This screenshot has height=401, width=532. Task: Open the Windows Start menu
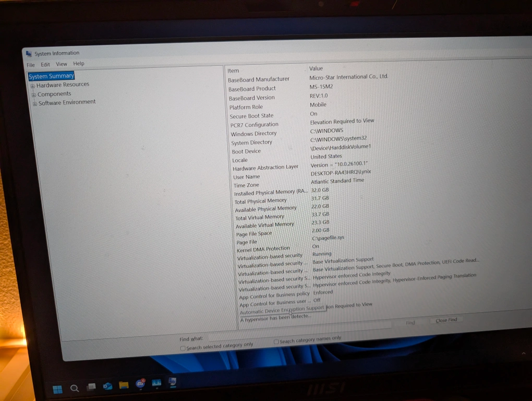(x=58, y=389)
